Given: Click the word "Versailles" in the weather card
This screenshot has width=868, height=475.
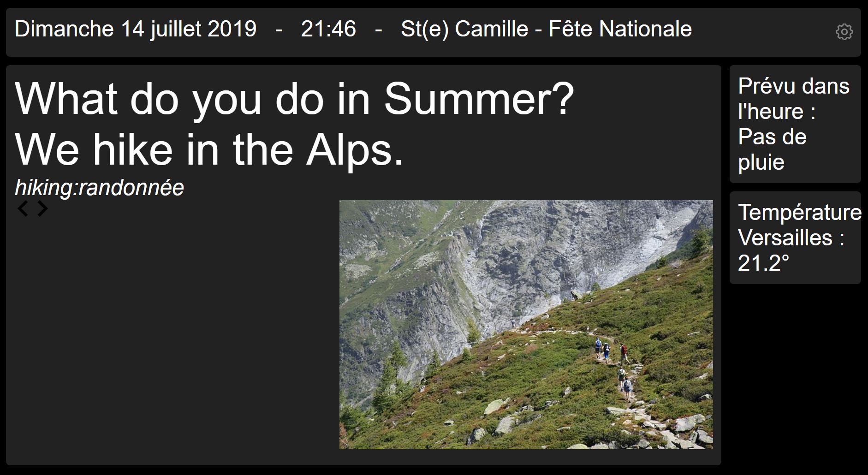Looking at the screenshot, I should (785, 238).
